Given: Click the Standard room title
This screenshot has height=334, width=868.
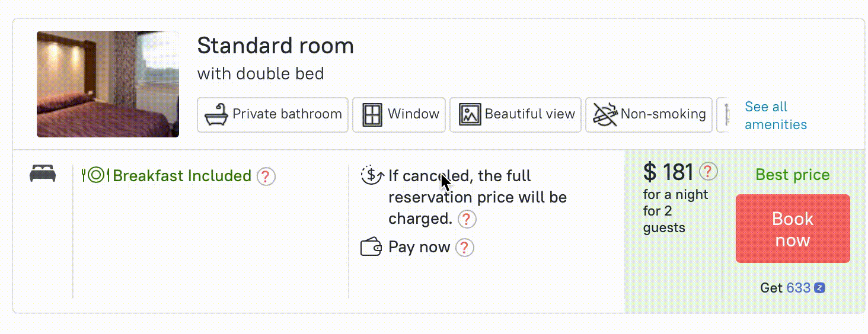Looking at the screenshot, I should pos(275,46).
